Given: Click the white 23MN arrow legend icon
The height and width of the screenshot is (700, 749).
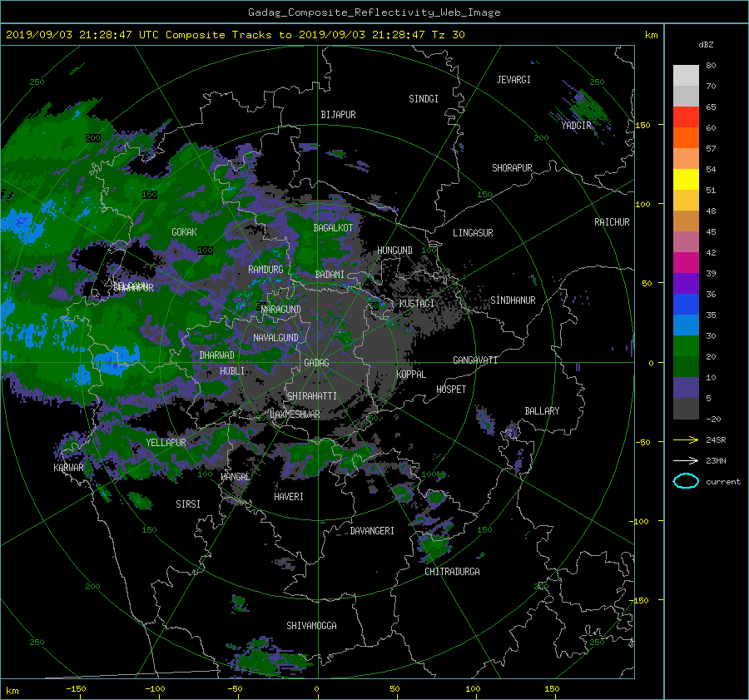Looking at the screenshot, I should 686,460.
